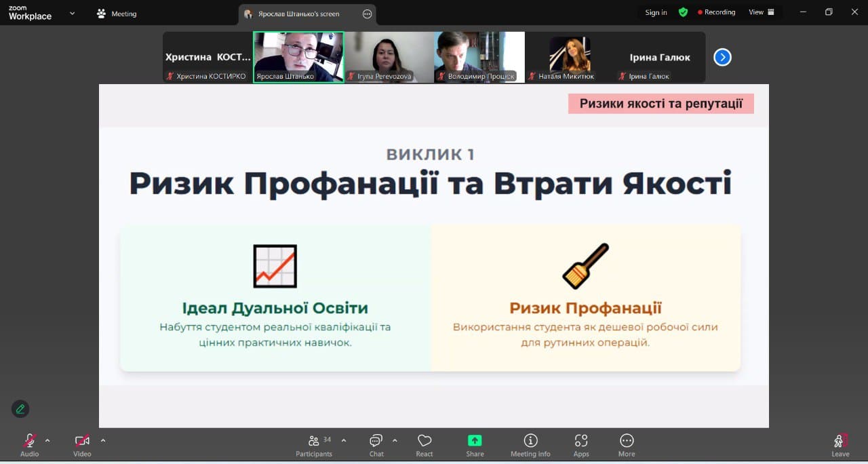Click orange "Ризик Профанації" card heading
This screenshot has height=464, width=868.
[586, 308]
